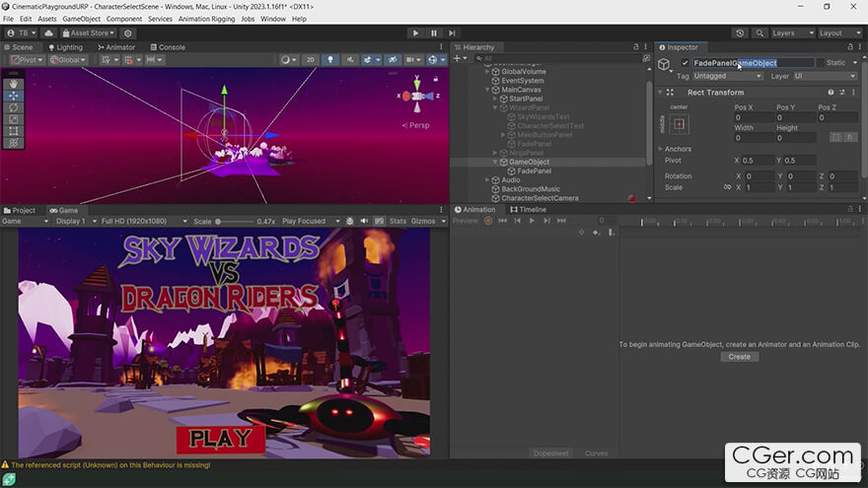Open the GameObject icon picker in Inspector
Image resolution: width=868 pixels, height=488 pixels.
664,65
